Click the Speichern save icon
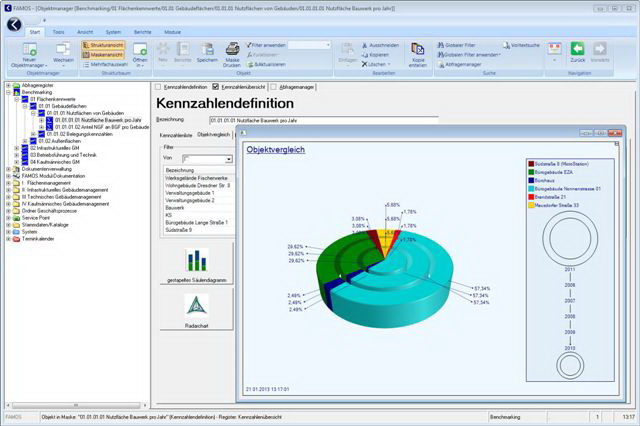The width and height of the screenshot is (640, 426). tap(208, 50)
